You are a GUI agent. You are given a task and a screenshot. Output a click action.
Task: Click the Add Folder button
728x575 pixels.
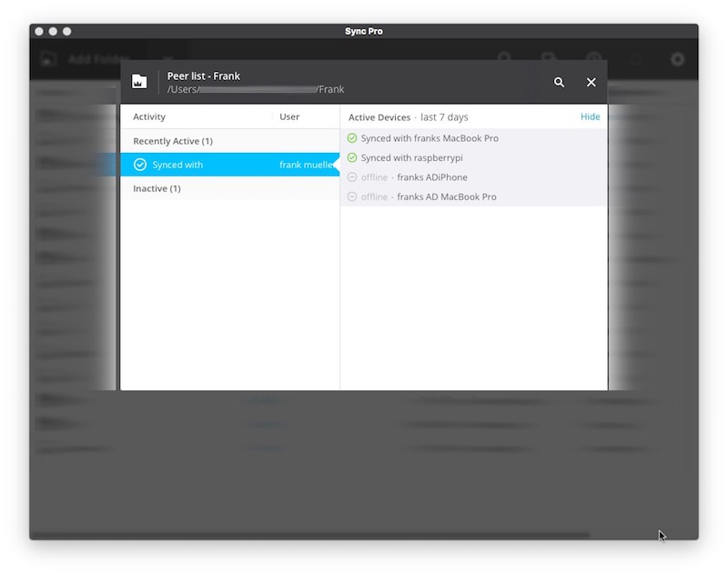click(86, 59)
